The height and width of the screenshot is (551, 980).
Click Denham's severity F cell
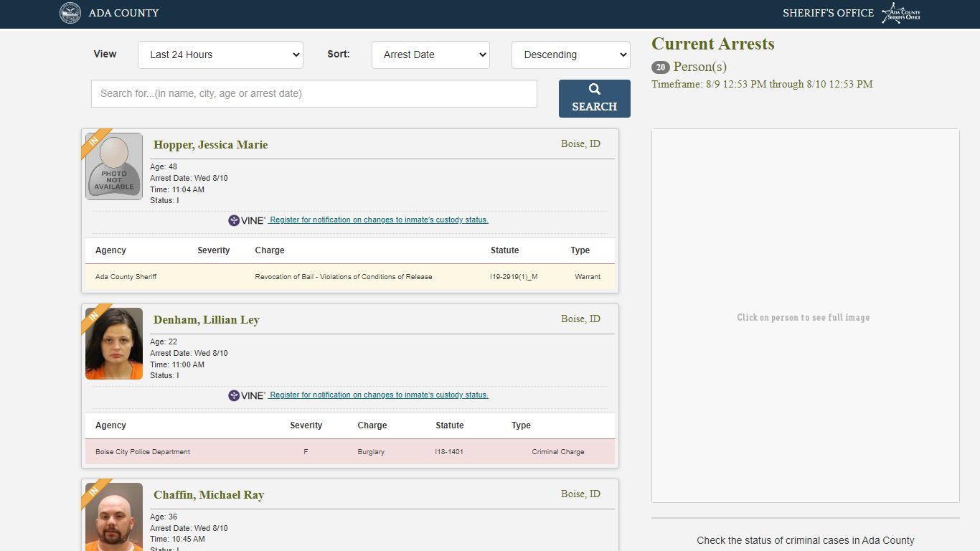pyautogui.click(x=306, y=452)
